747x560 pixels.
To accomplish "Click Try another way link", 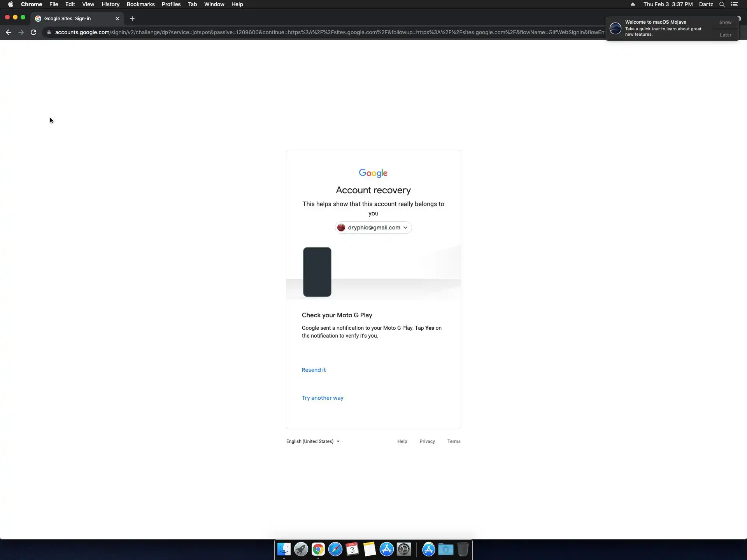I will click(323, 398).
